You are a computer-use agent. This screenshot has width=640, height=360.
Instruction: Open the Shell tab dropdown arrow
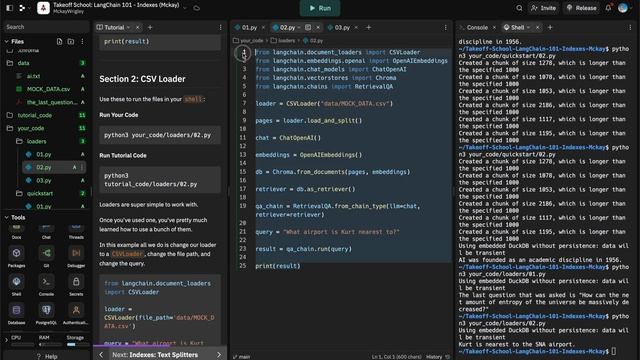(x=528, y=27)
